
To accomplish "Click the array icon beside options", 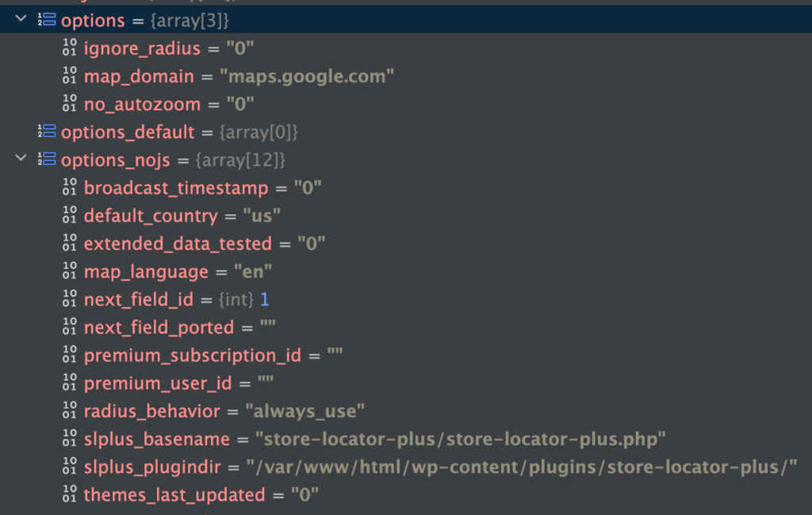I will (46, 20).
